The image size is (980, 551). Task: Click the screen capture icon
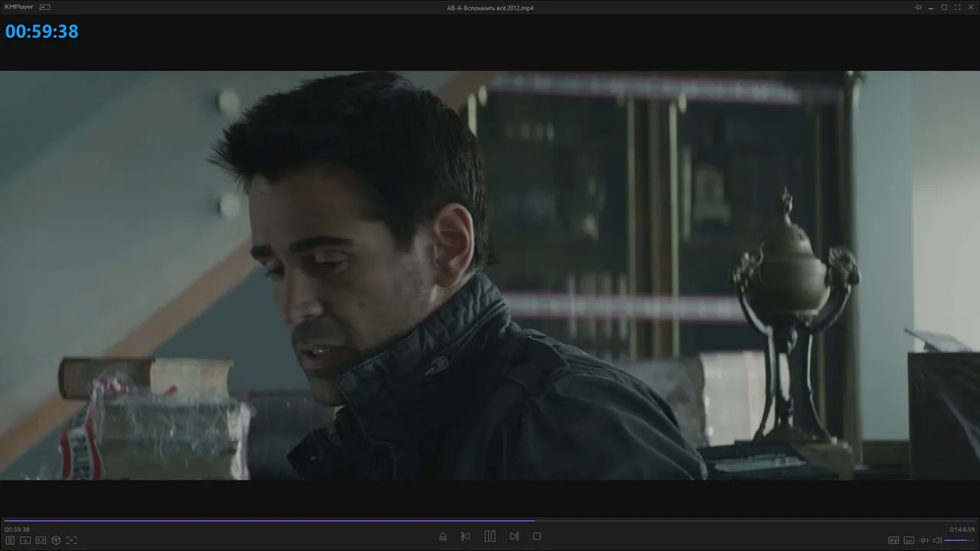point(71,540)
